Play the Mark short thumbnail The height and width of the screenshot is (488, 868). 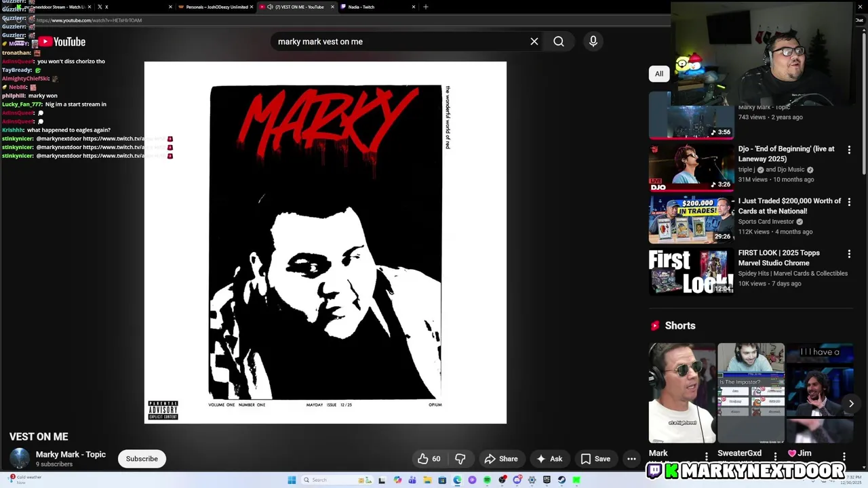click(x=682, y=393)
